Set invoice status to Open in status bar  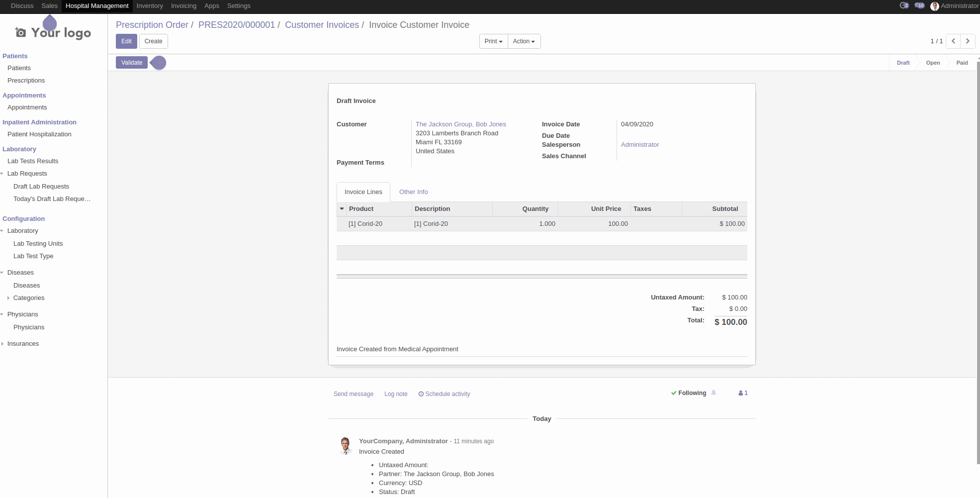tap(932, 63)
